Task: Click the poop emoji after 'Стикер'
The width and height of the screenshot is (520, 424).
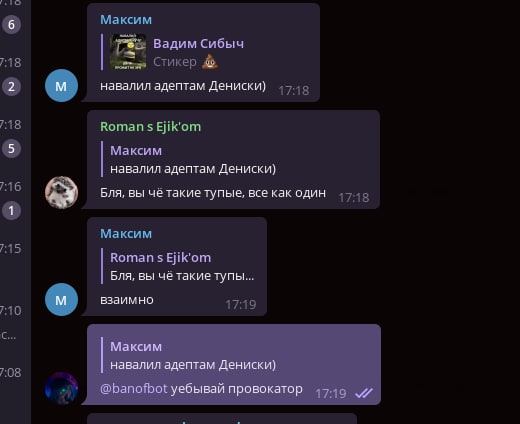Action: (210, 62)
